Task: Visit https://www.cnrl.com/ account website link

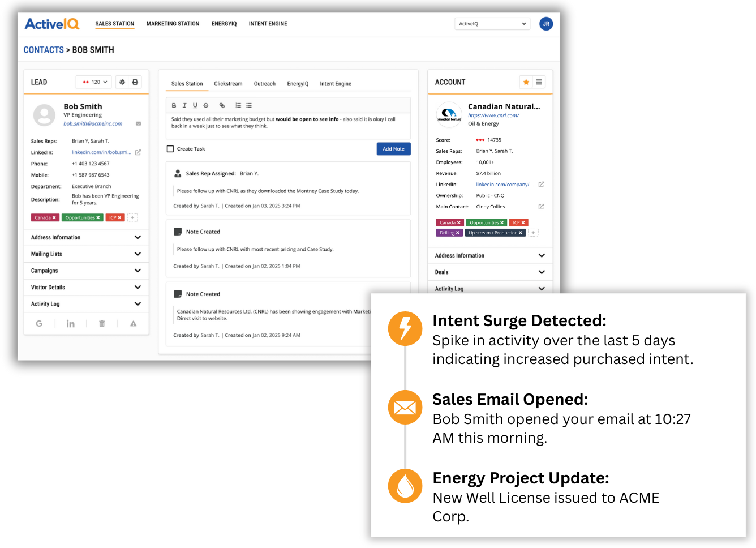Action: tap(493, 115)
